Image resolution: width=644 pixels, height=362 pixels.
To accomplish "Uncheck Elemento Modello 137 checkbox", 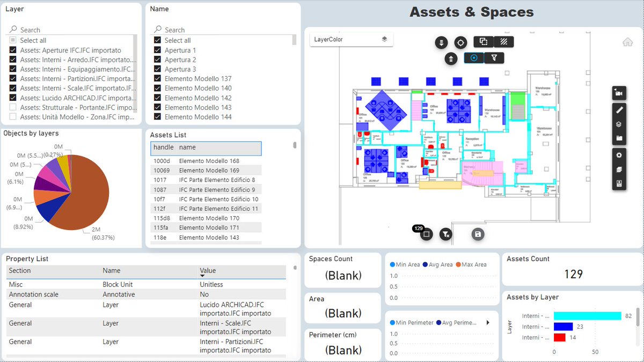I will tap(157, 79).
